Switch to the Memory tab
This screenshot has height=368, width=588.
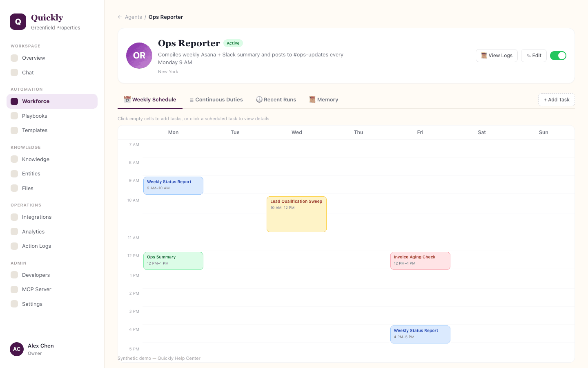point(324,100)
